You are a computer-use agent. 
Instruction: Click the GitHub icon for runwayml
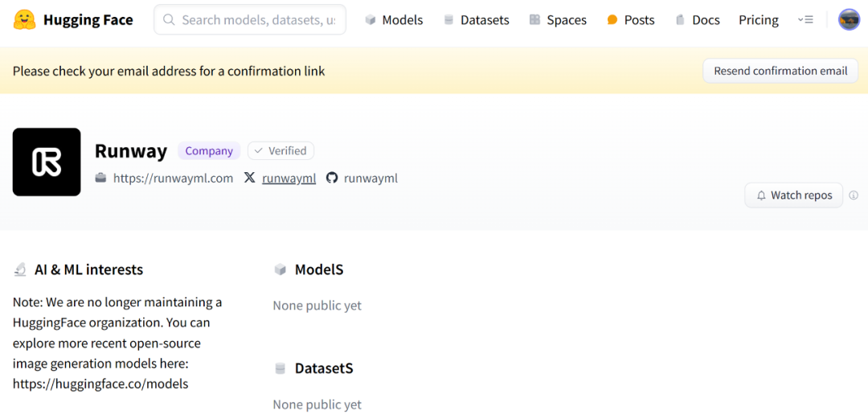coord(332,178)
